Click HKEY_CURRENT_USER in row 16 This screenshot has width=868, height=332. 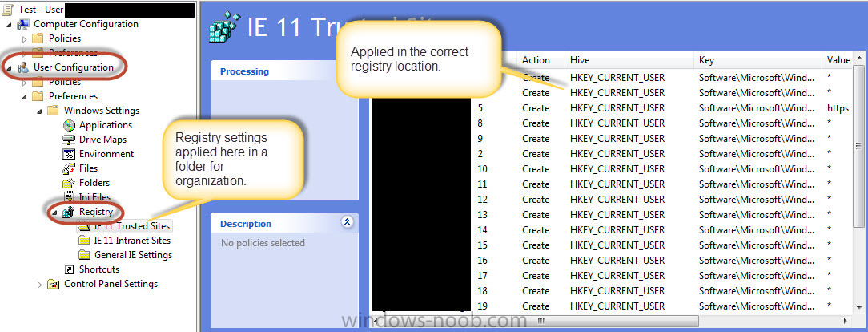(617, 261)
